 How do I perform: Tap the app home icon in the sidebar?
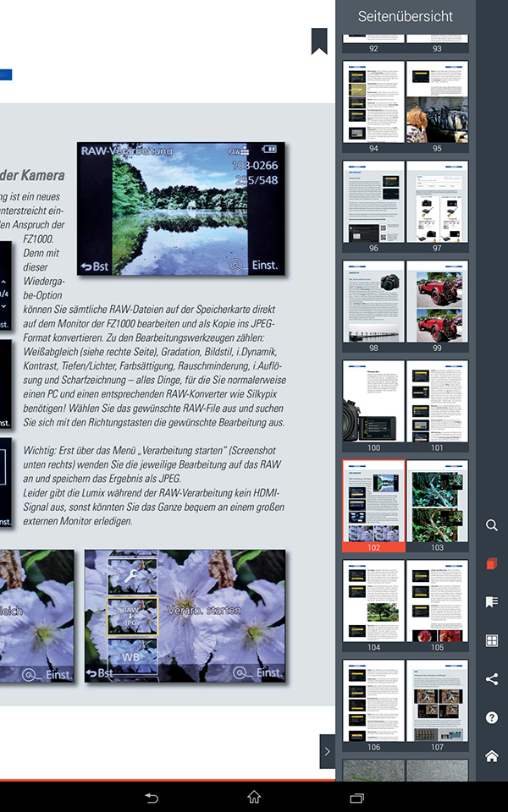click(491, 755)
